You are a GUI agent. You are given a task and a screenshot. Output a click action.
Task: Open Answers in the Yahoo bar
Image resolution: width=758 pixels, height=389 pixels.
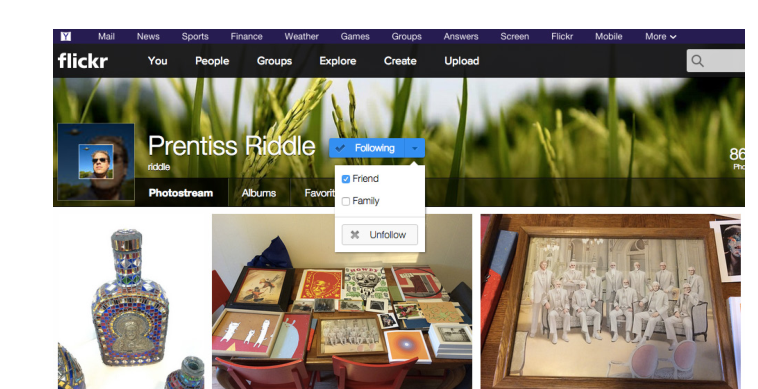(x=461, y=36)
